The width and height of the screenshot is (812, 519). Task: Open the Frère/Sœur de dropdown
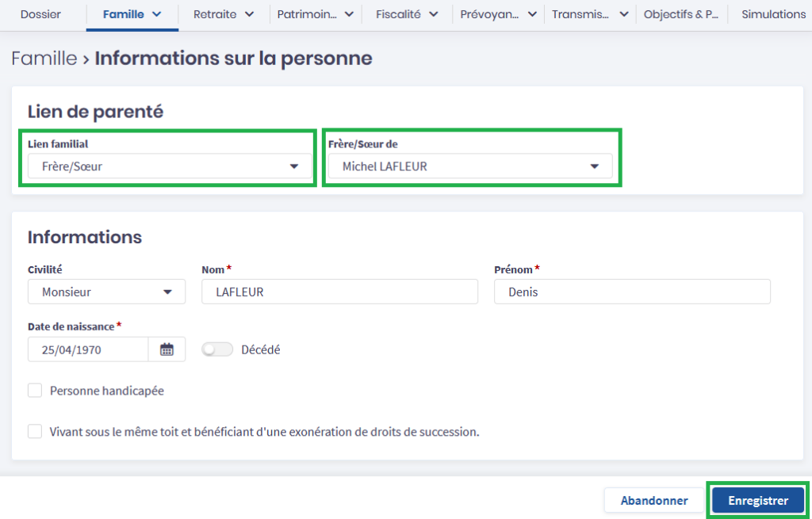(469, 166)
